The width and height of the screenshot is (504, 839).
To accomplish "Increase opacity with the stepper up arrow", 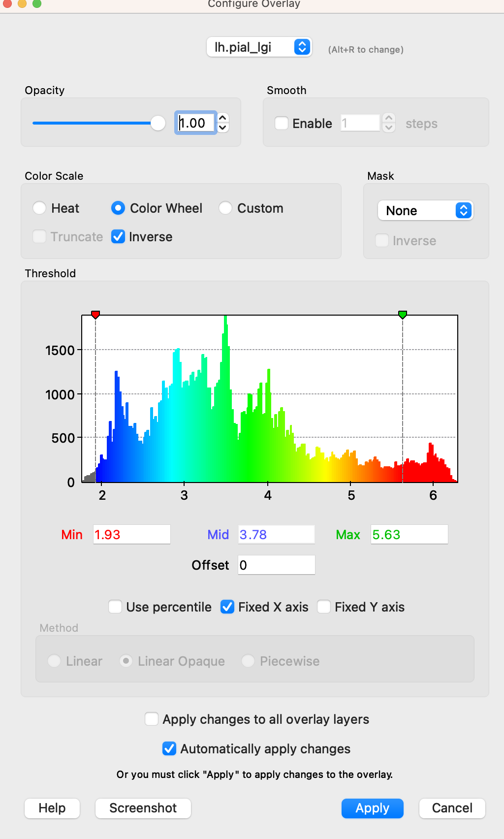I will pos(223,118).
